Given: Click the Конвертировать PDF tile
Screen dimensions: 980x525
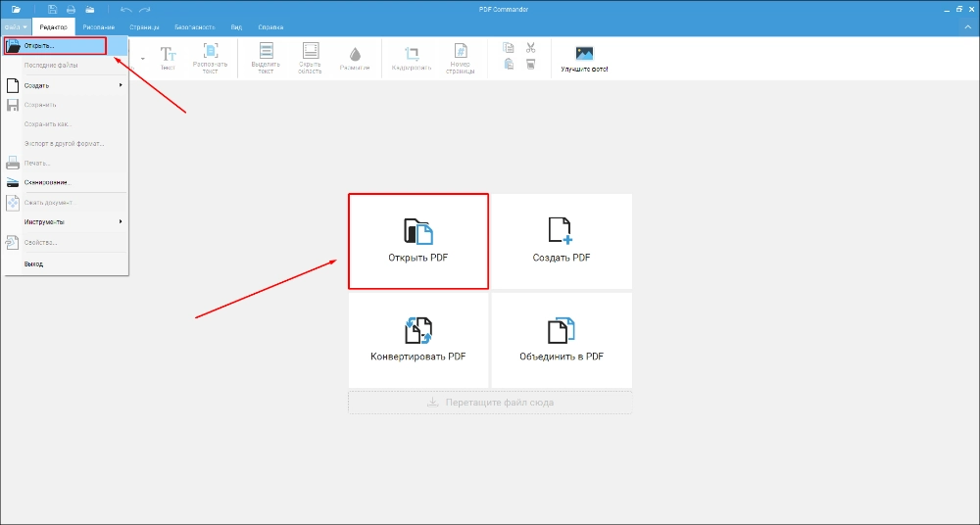Looking at the screenshot, I should click(418, 340).
